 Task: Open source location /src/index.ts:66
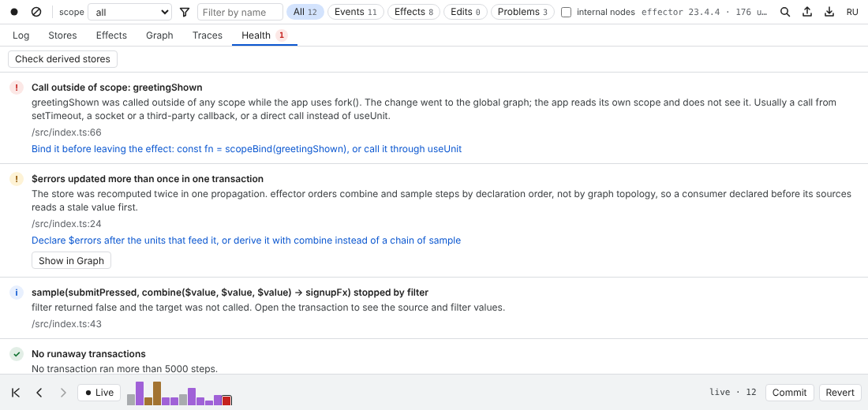coord(66,132)
